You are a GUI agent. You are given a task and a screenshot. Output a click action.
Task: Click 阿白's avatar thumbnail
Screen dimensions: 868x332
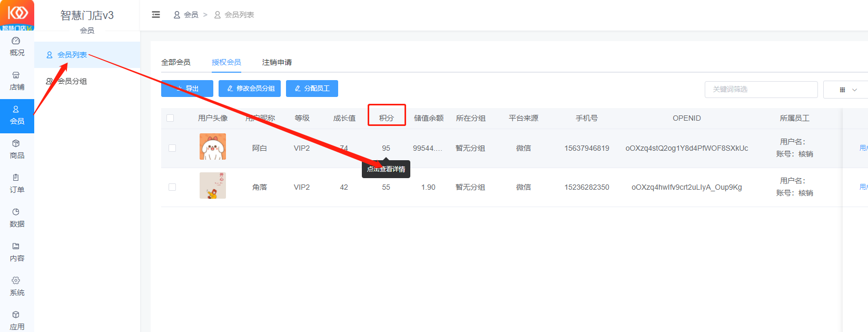(213, 147)
